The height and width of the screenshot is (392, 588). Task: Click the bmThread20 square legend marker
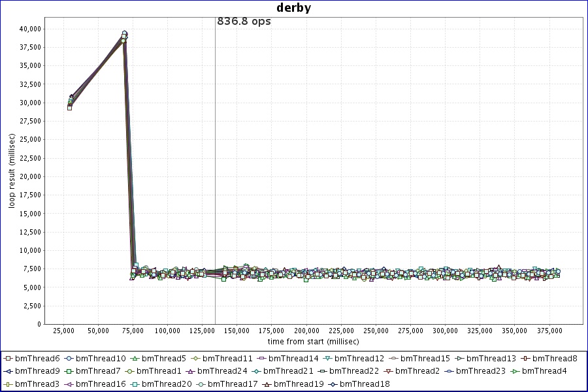pos(135,384)
